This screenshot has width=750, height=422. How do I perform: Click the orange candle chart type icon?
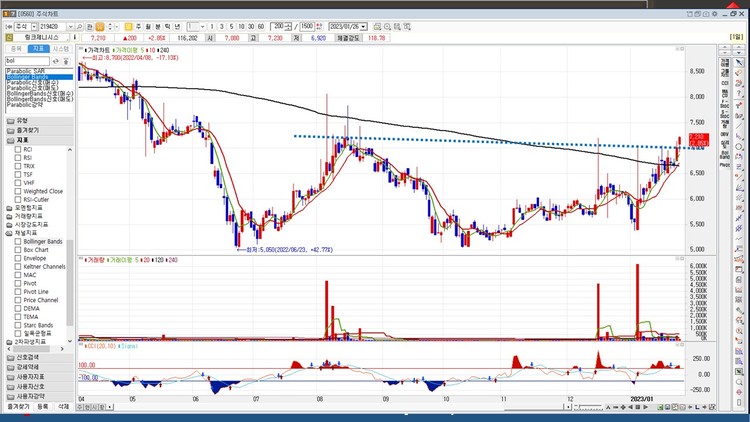[x=99, y=27]
